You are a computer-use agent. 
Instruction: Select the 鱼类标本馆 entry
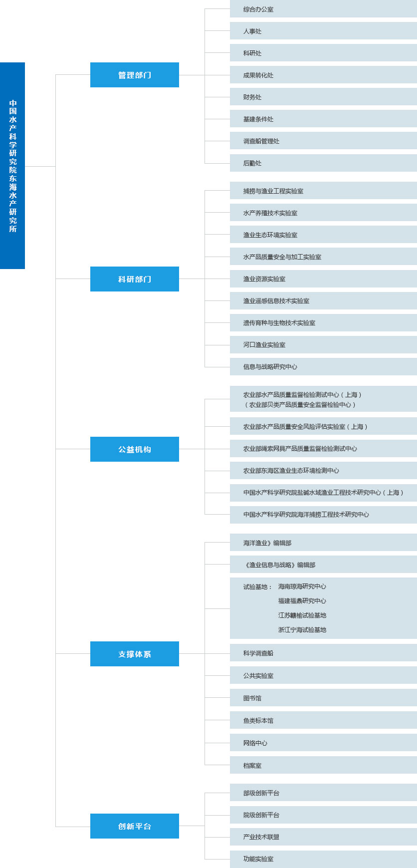click(x=323, y=720)
